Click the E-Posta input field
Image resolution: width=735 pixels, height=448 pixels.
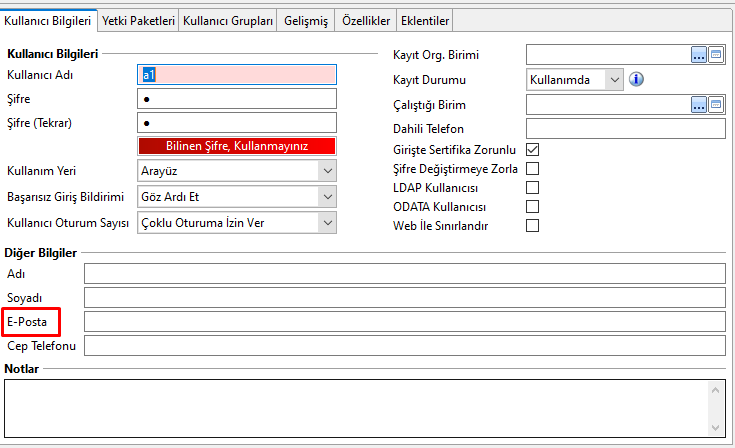[404, 322]
